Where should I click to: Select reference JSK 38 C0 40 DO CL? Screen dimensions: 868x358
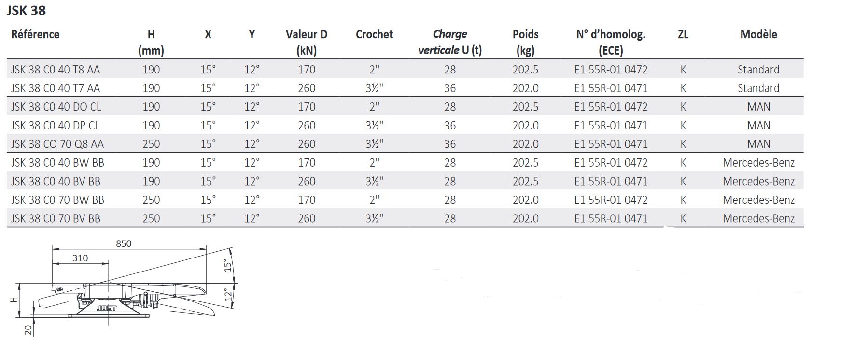coord(56,107)
